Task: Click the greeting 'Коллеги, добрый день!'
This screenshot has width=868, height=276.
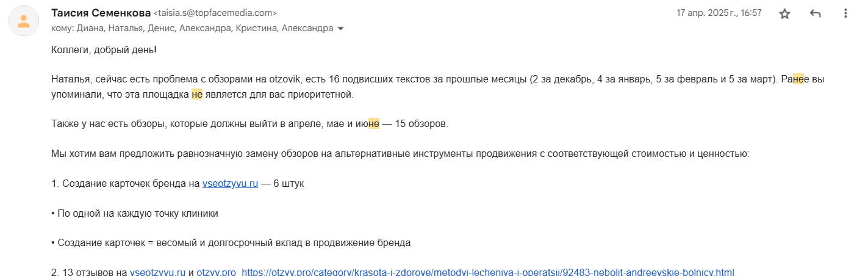Action: (x=104, y=50)
